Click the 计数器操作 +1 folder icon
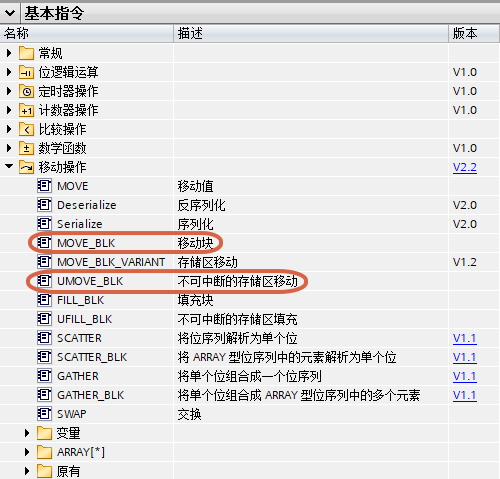Image resolution: width=500 pixels, height=479 pixels. pos(26,110)
